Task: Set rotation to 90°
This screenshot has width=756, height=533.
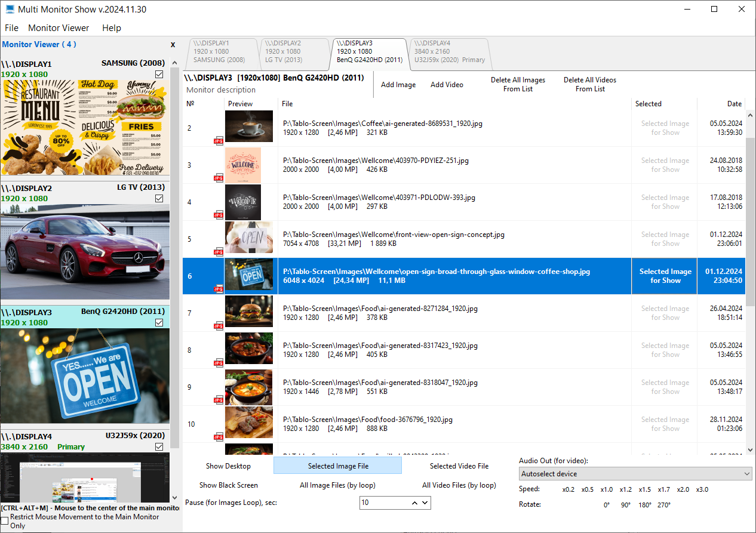Action: (x=626, y=505)
